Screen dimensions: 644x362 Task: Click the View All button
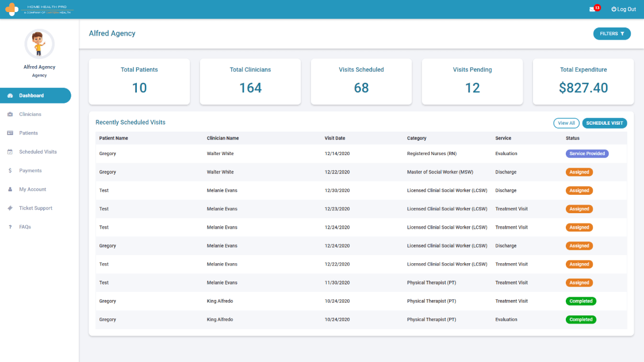566,123
